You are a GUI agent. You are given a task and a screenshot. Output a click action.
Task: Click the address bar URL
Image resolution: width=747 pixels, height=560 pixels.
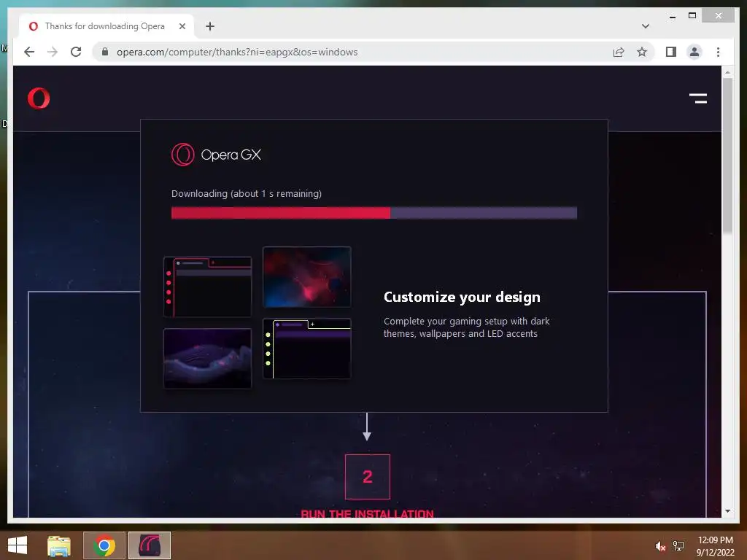click(x=237, y=52)
